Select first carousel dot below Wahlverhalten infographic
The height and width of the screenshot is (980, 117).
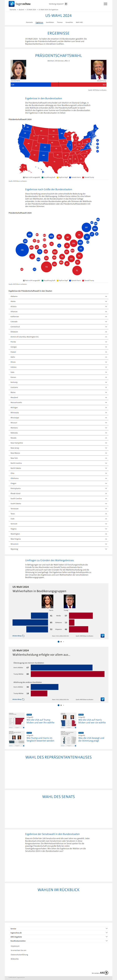58,642
